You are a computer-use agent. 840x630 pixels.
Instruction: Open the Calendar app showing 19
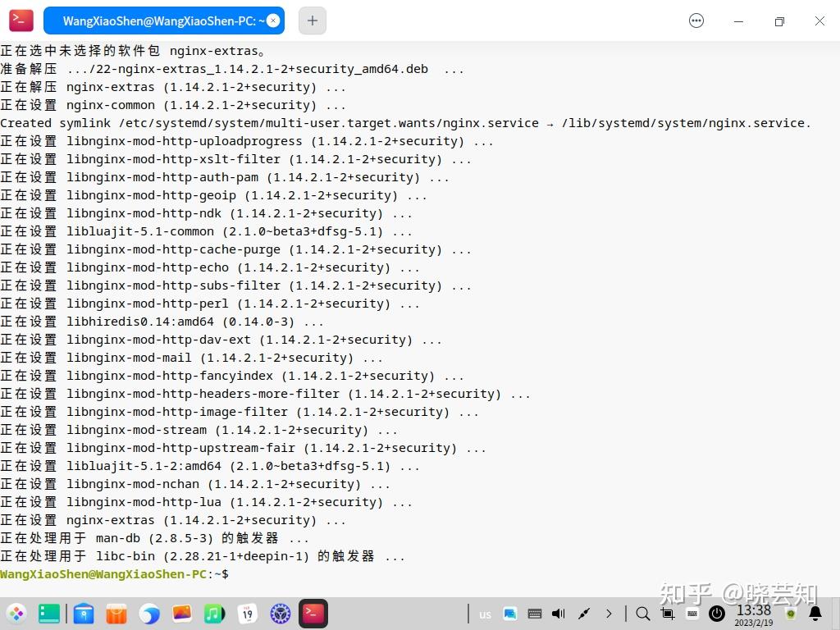246,614
